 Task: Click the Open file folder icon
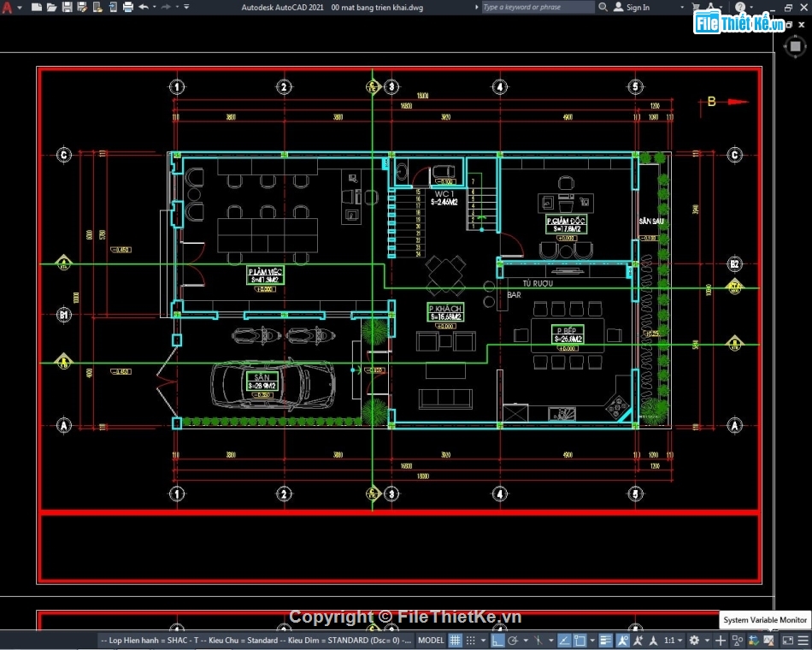[x=52, y=7]
